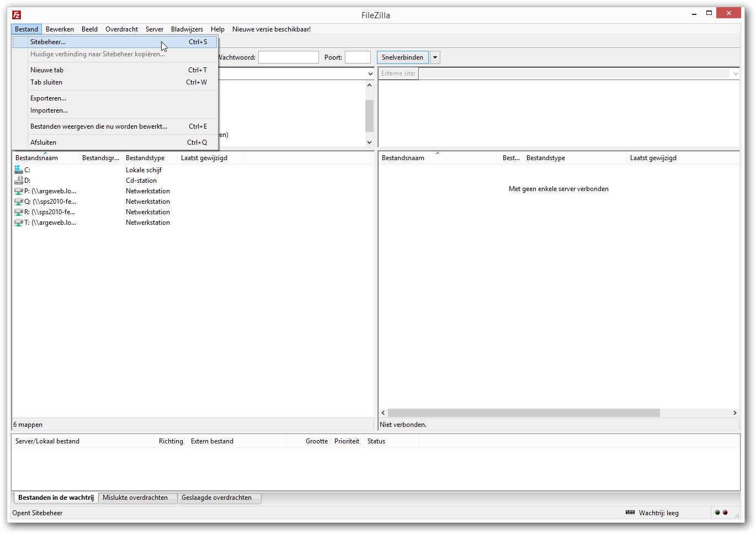
Task: Open the Bewerken menu
Action: pos(60,29)
